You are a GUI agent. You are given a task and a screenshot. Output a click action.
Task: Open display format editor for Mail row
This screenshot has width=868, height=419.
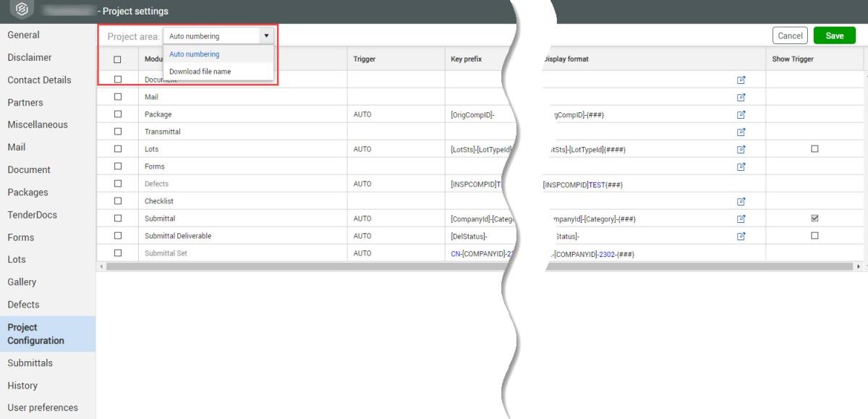point(741,97)
